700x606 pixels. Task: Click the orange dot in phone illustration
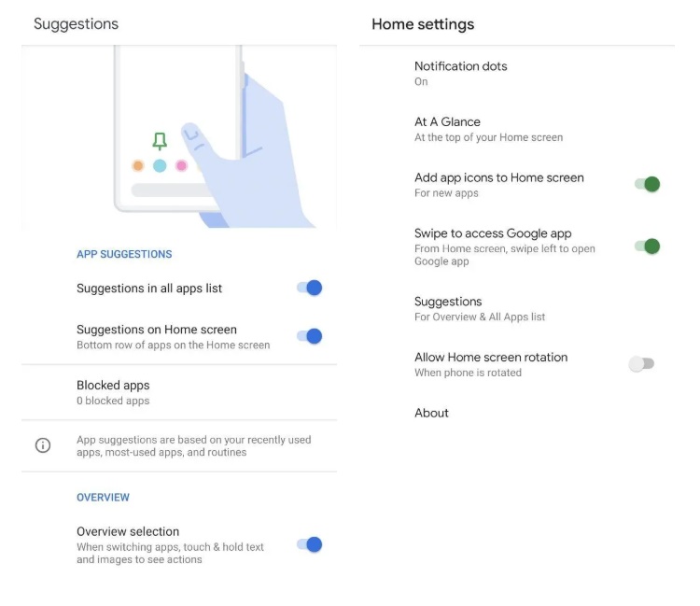tap(138, 165)
